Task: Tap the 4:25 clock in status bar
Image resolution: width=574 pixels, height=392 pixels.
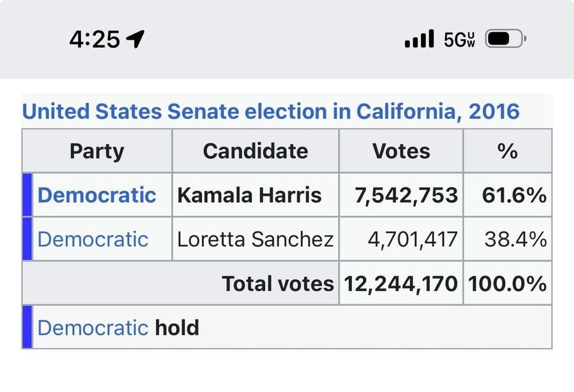Action: pyautogui.click(x=95, y=39)
